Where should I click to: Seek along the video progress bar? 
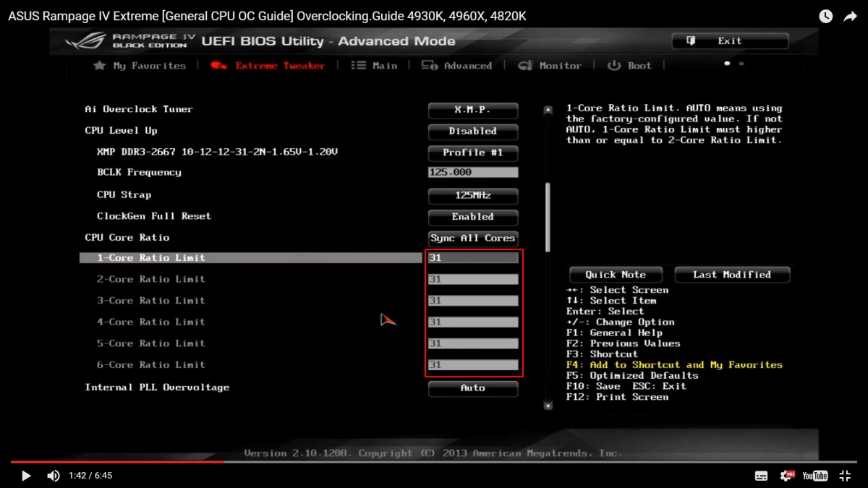434,461
